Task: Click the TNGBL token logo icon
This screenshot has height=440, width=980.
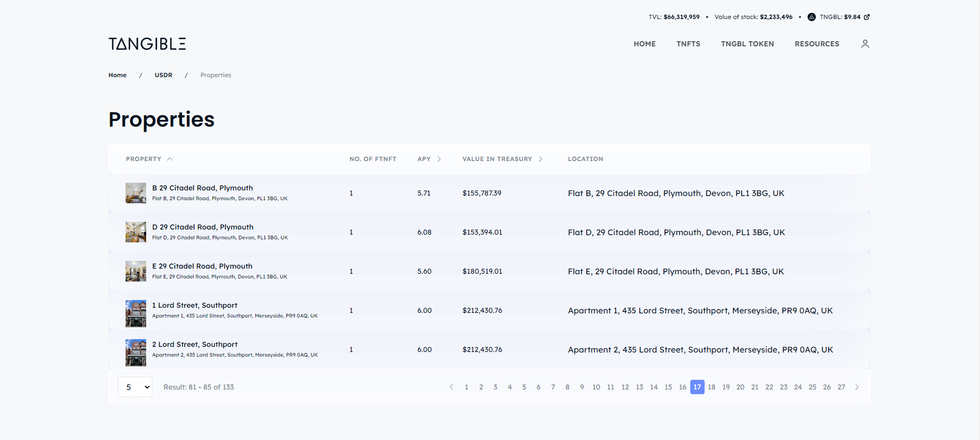Action: point(811,17)
